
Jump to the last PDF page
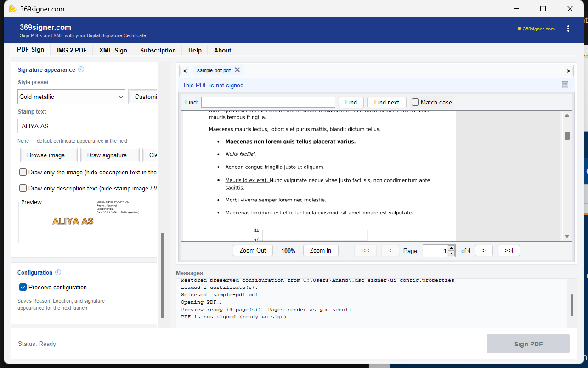(x=509, y=251)
